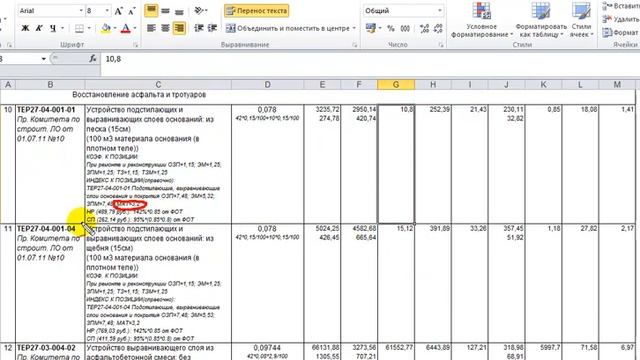This screenshot has height=360, width=640.
Task: Toggle italic formatting (К)
Action: click(x=39, y=28)
